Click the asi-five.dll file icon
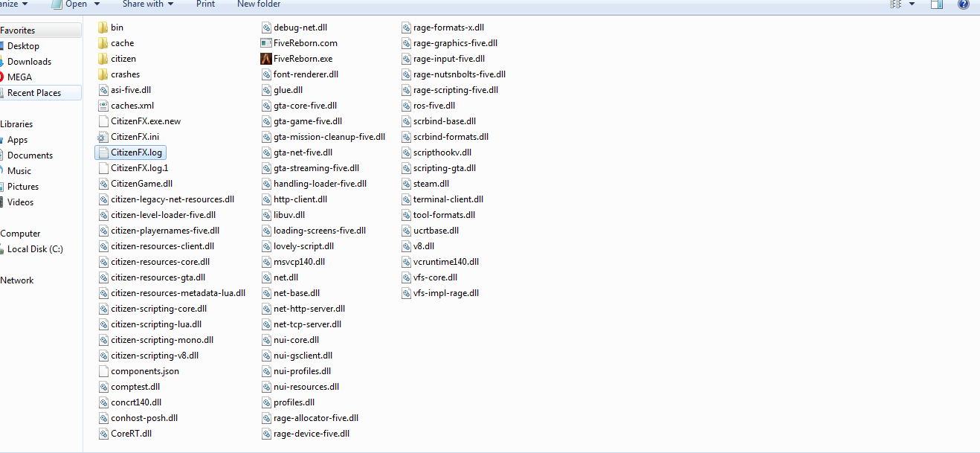This screenshot has width=980, height=453. coord(103,90)
